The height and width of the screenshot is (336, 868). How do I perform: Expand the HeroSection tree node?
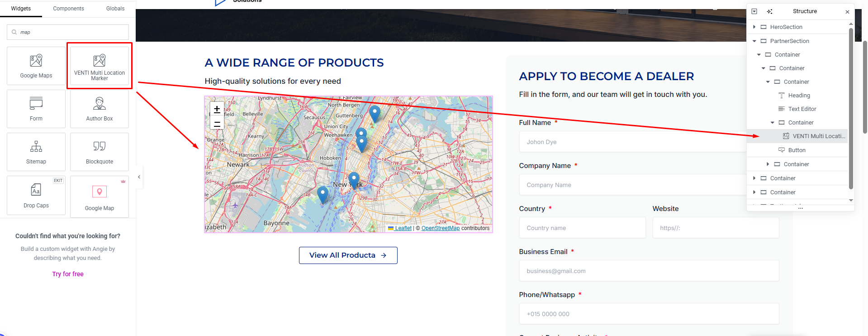coord(754,27)
